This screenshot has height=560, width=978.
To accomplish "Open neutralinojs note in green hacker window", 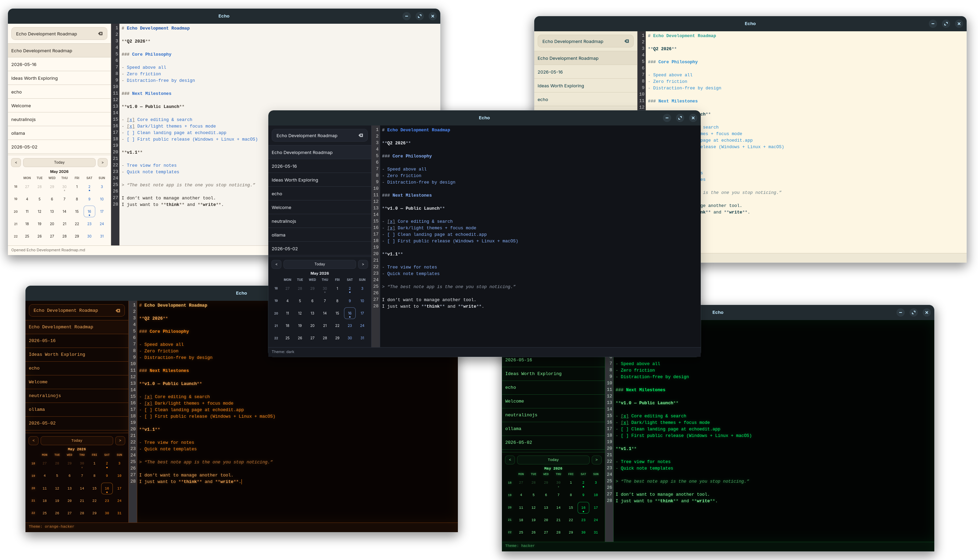I will 553,415.
